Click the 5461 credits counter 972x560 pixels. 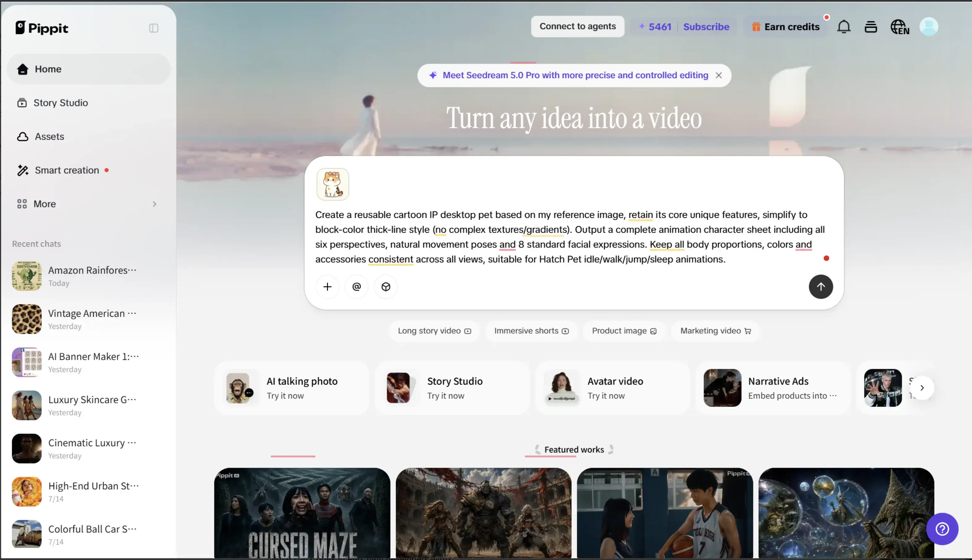coord(655,27)
